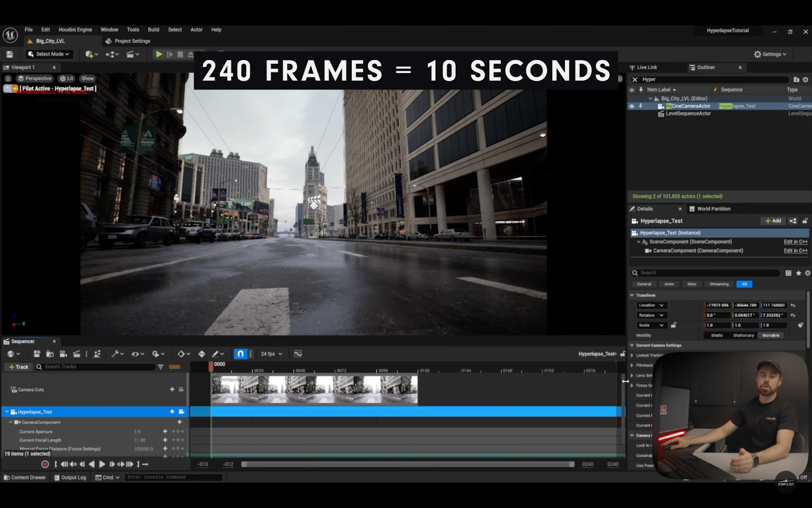This screenshot has width=812, height=508.
Task: Collapse the Hyperlapse_Test track
Action: click(x=7, y=412)
